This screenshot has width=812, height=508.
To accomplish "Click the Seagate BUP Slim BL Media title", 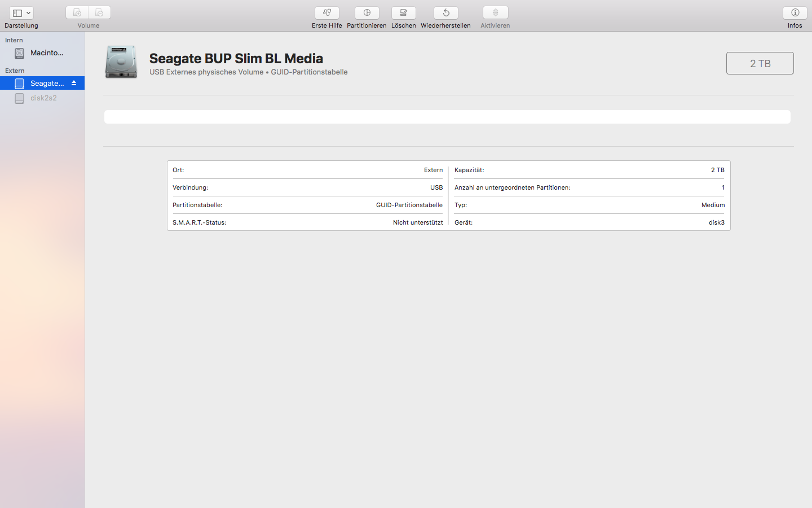I will (x=236, y=59).
